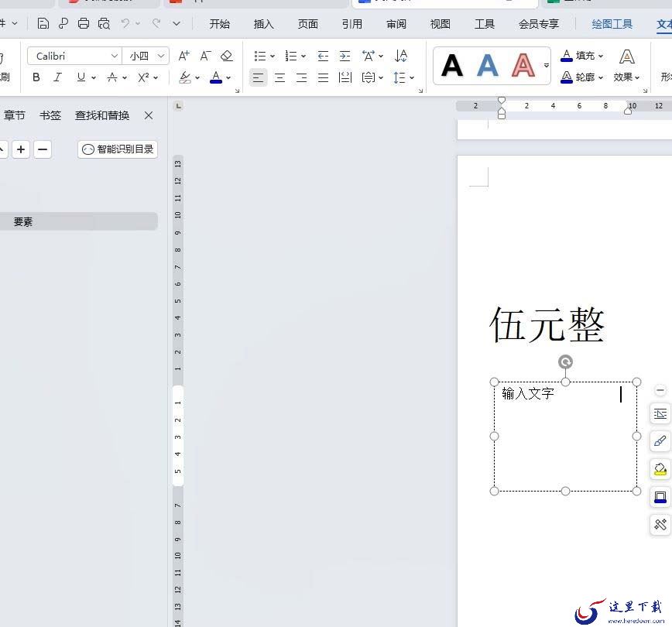The width and height of the screenshot is (672, 627).
Task: Click the Redo arrow icon
Action: (x=156, y=23)
